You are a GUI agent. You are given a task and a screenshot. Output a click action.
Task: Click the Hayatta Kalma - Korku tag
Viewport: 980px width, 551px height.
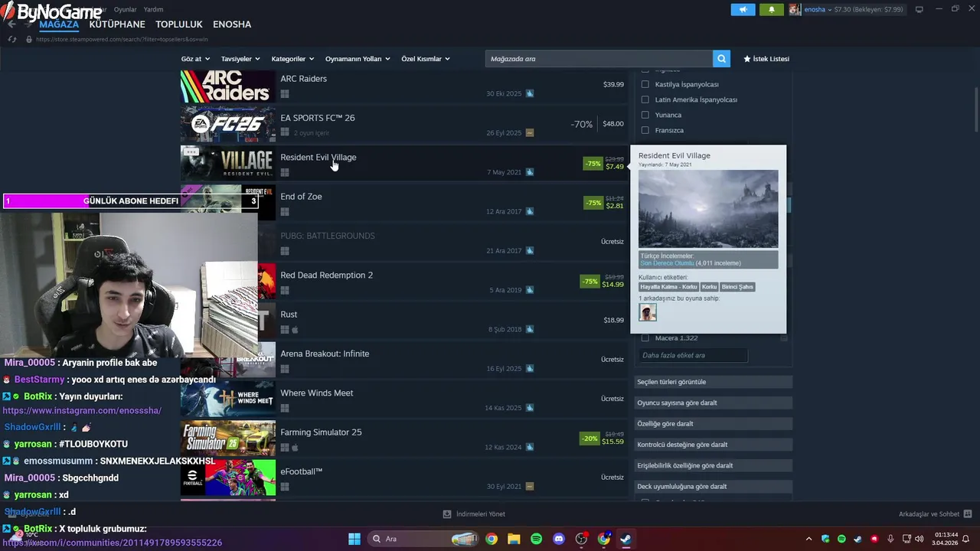click(668, 287)
